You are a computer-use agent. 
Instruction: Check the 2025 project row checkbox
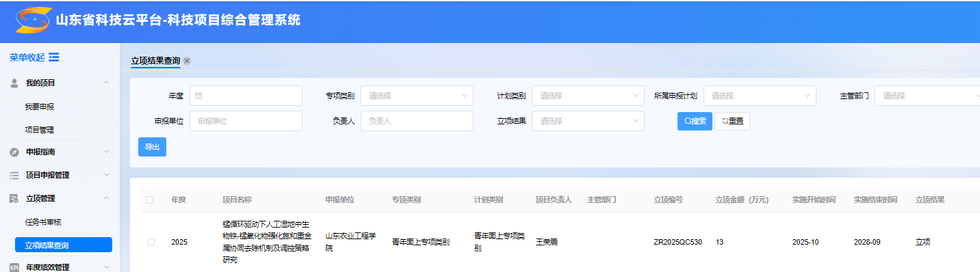151,242
